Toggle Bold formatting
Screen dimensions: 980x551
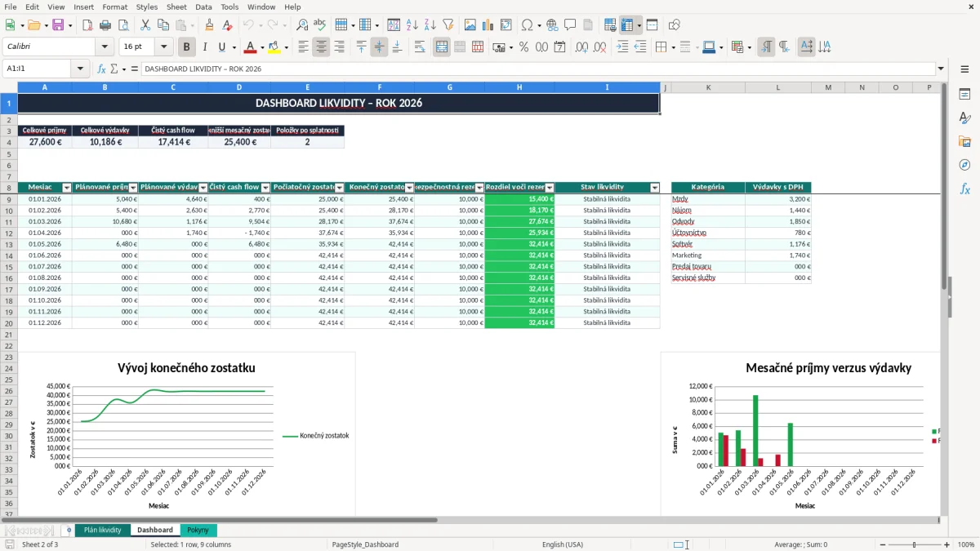187,47
